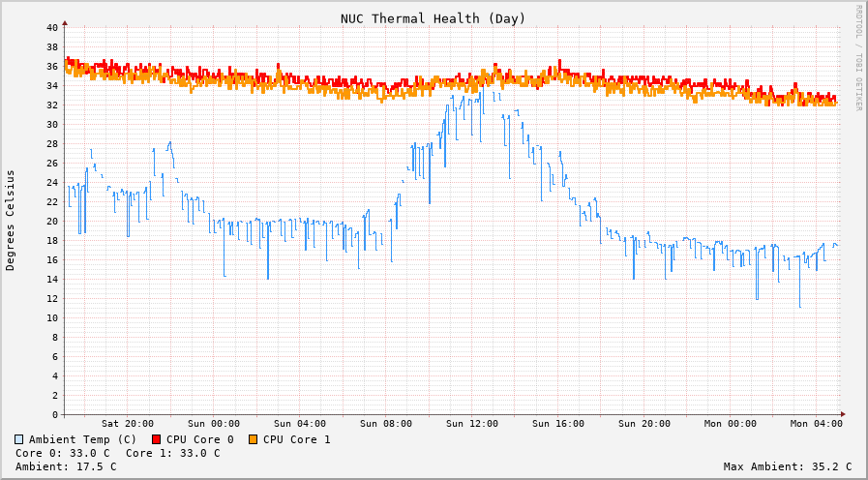Click the '10' value on the y-axis
Image resolution: width=868 pixels, height=480 pixels.
[x=52, y=317]
